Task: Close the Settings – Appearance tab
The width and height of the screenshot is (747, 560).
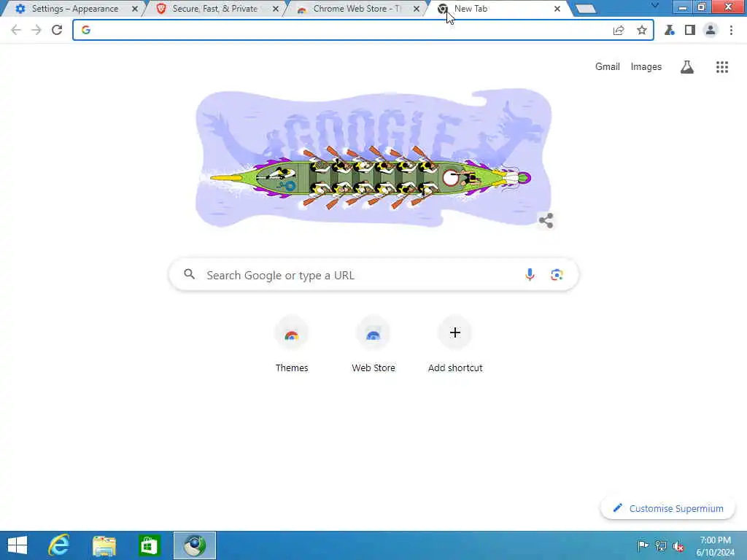Action: click(135, 9)
